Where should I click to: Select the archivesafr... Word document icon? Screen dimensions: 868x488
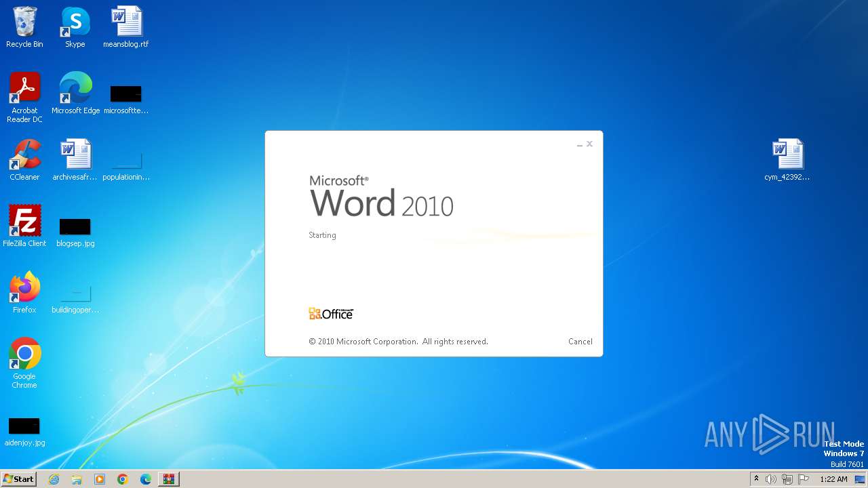click(75, 161)
